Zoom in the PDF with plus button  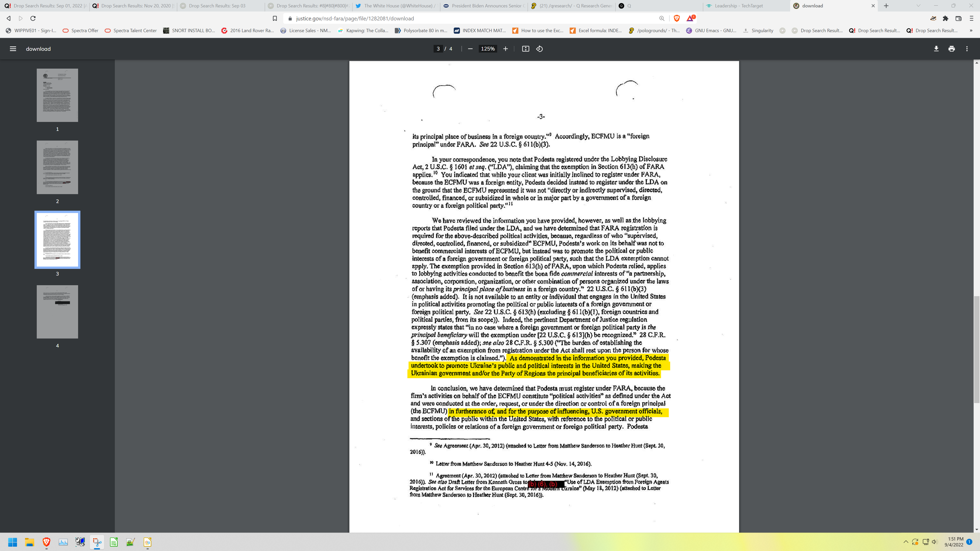pos(505,49)
